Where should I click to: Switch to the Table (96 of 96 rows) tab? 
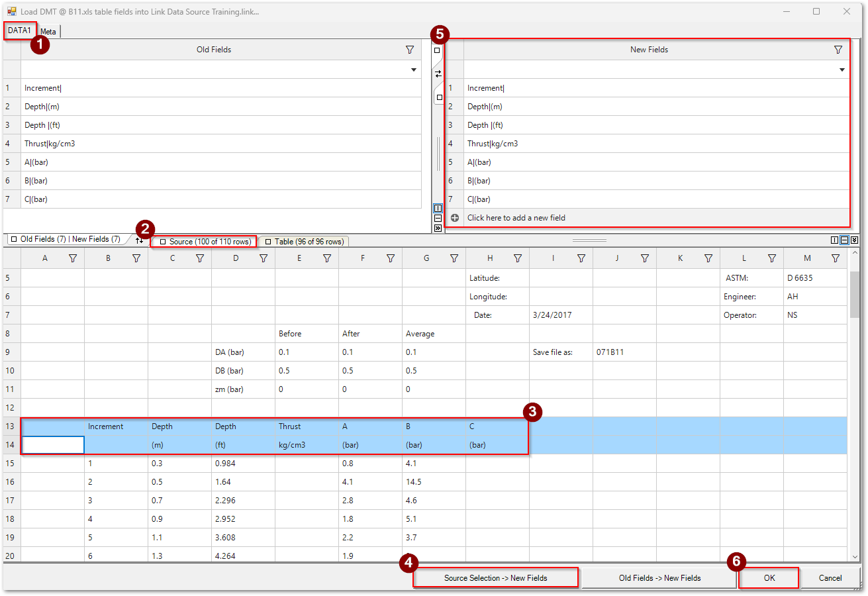click(x=309, y=241)
